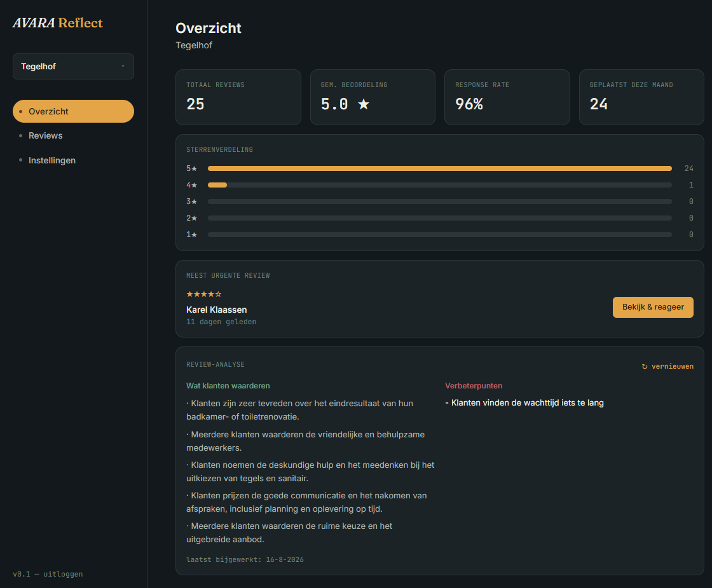
Task: Click the 1-star distribution bar
Action: 439,235
